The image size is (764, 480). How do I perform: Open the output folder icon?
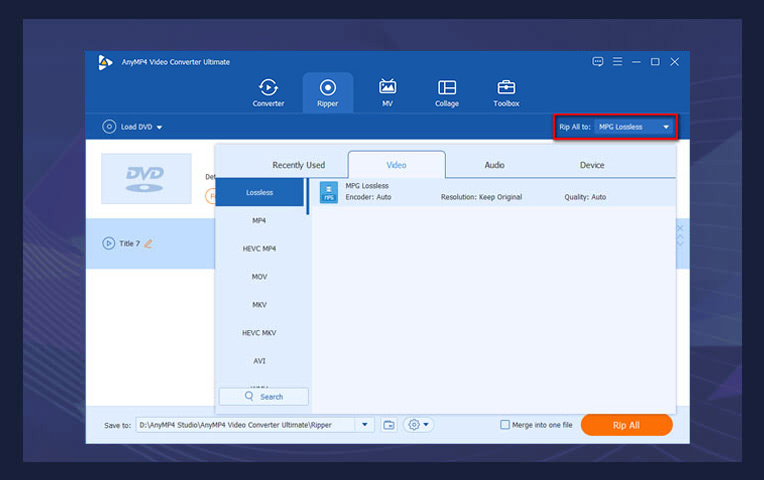389,425
